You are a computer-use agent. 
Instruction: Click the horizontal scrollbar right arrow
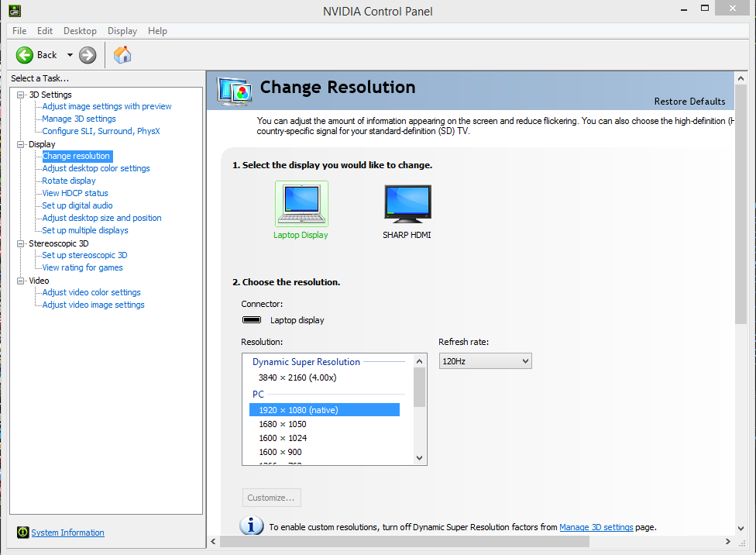click(728, 542)
